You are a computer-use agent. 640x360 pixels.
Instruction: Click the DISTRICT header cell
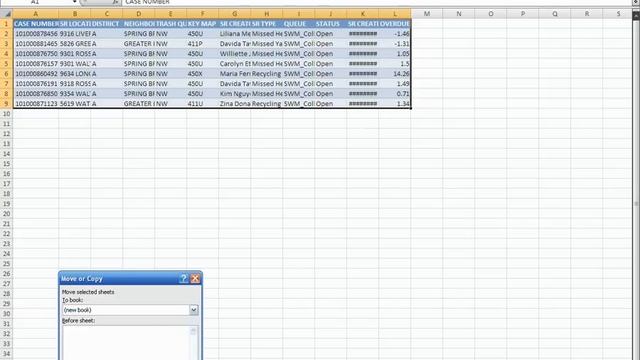[107, 24]
